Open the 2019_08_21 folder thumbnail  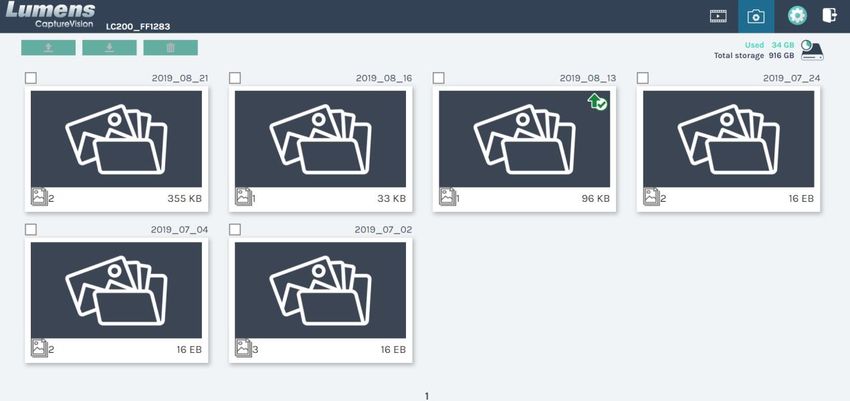(116, 139)
